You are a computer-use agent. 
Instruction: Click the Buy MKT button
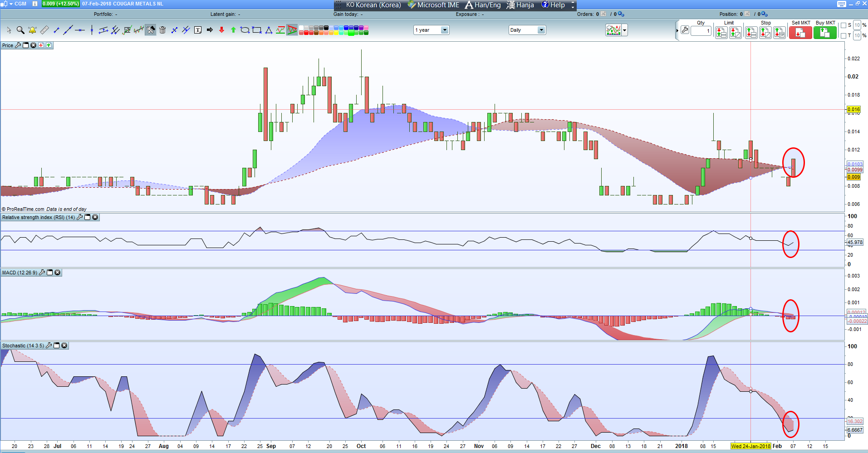[825, 33]
